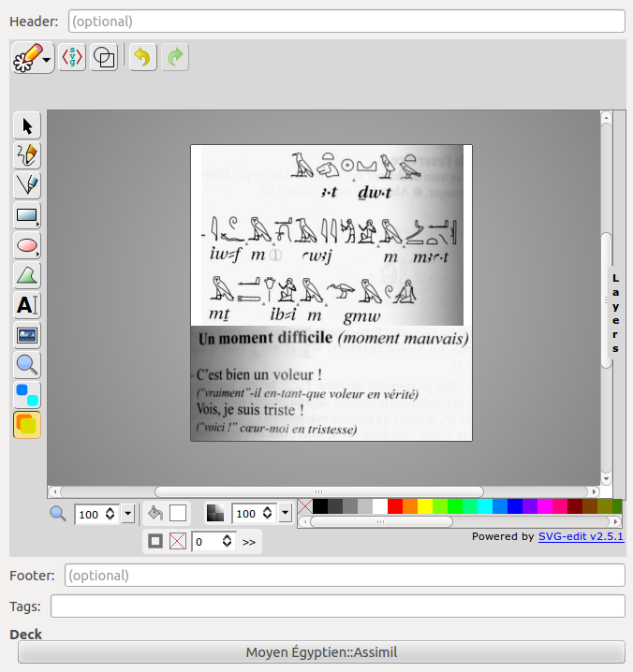
Task: Click the fill paint bucket icon
Action: (x=155, y=513)
